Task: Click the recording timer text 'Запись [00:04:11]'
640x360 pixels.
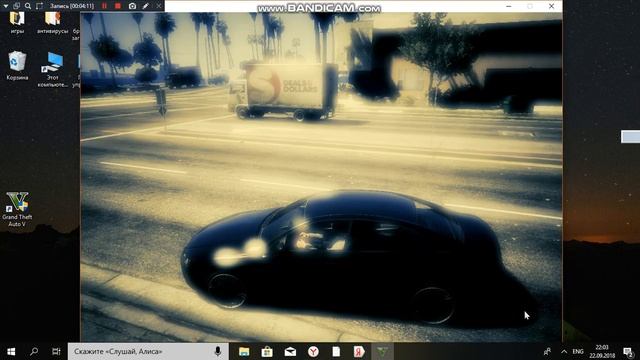Action: coord(72,6)
